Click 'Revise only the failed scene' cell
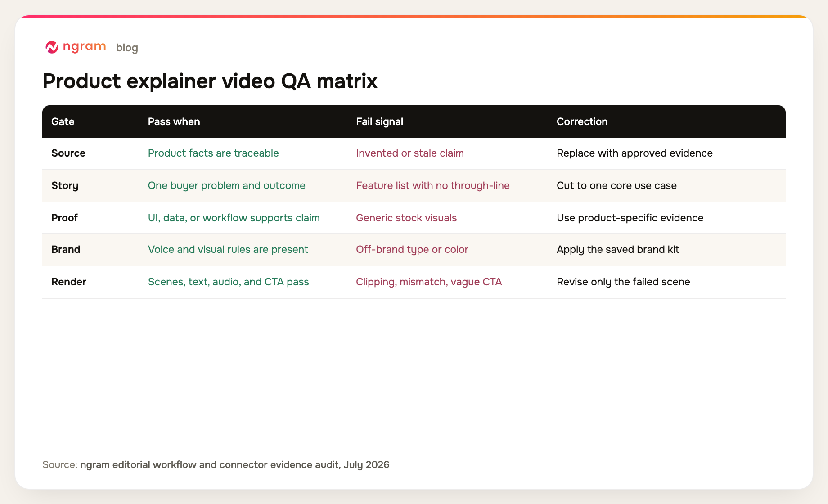The image size is (828, 504). point(623,282)
